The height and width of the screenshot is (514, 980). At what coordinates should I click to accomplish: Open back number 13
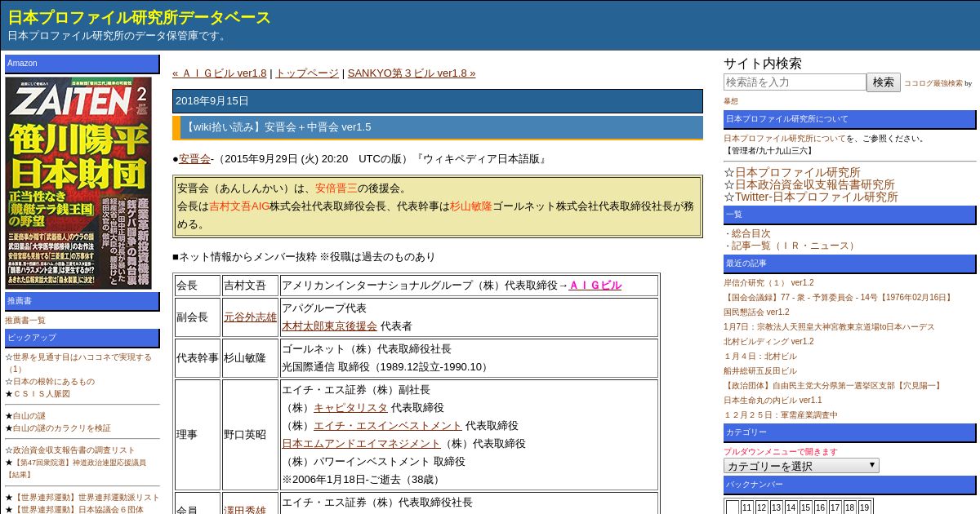point(776,507)
